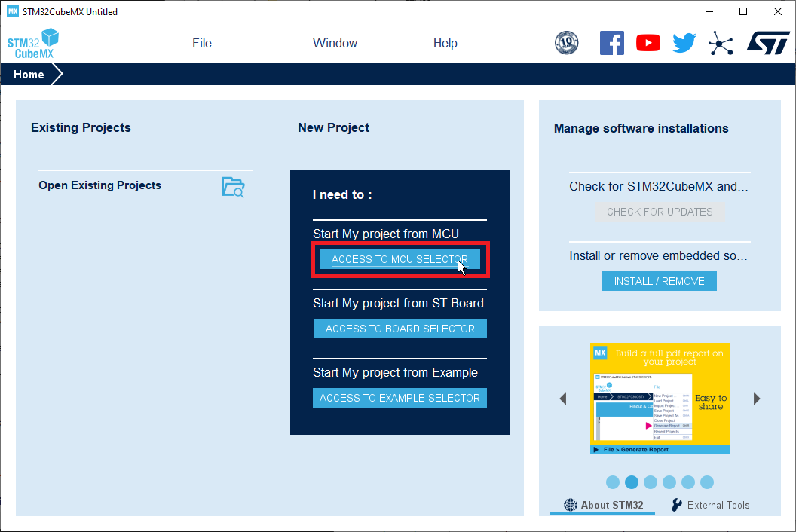This screenshot has width=796, height=532.
Task: Click the folder search icon to open projects
Action: pos(233,188)
